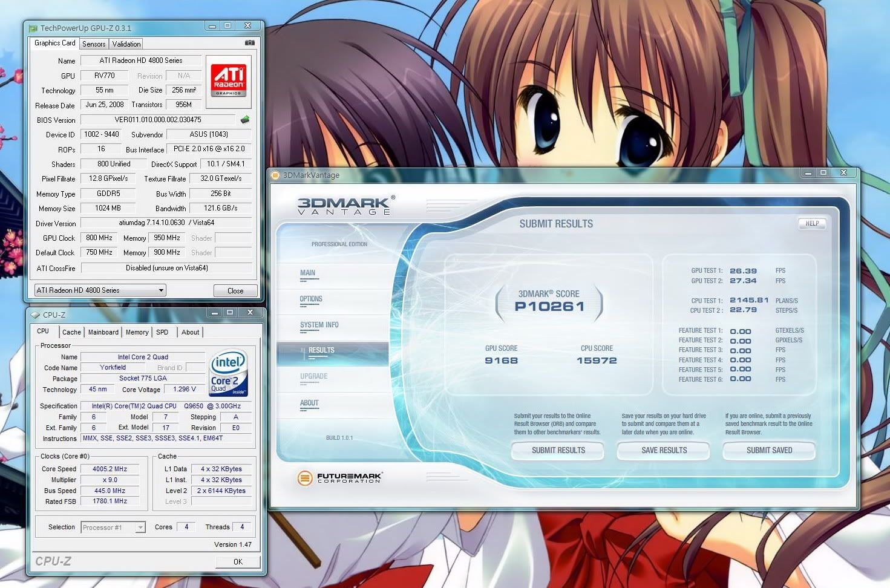This screenshot has height=588, width=890.
Task: Click the ATI Radeon logo
Action: (229, 82)
